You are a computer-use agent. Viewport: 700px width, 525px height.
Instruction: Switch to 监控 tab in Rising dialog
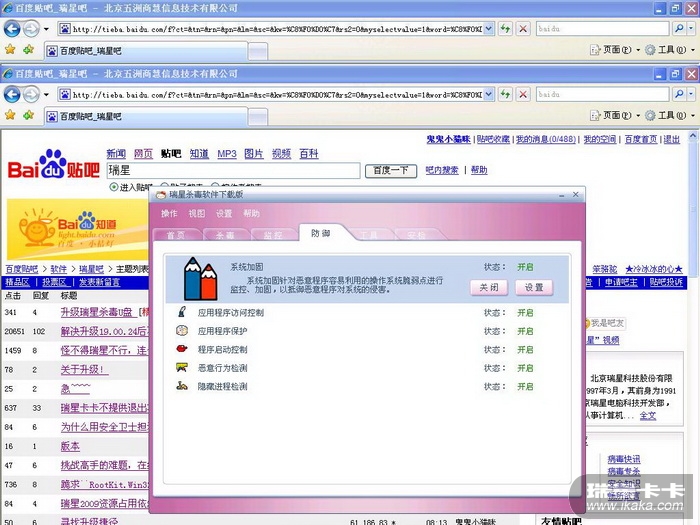tap(273, 235)
